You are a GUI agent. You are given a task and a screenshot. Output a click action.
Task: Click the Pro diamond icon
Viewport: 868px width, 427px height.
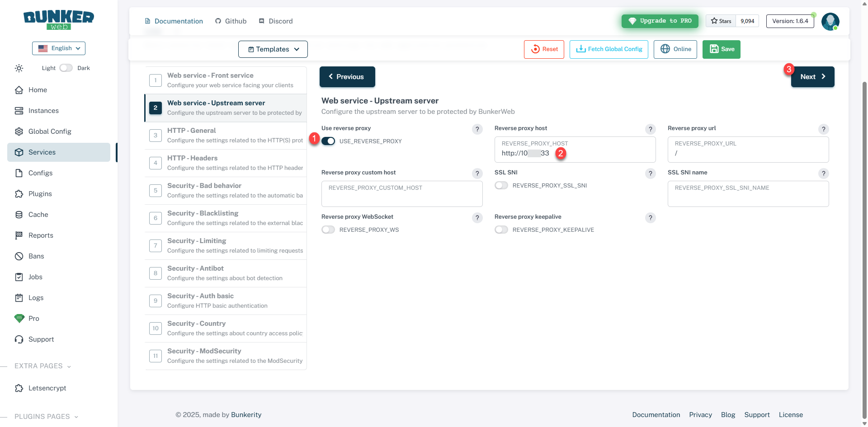(19, 319)
